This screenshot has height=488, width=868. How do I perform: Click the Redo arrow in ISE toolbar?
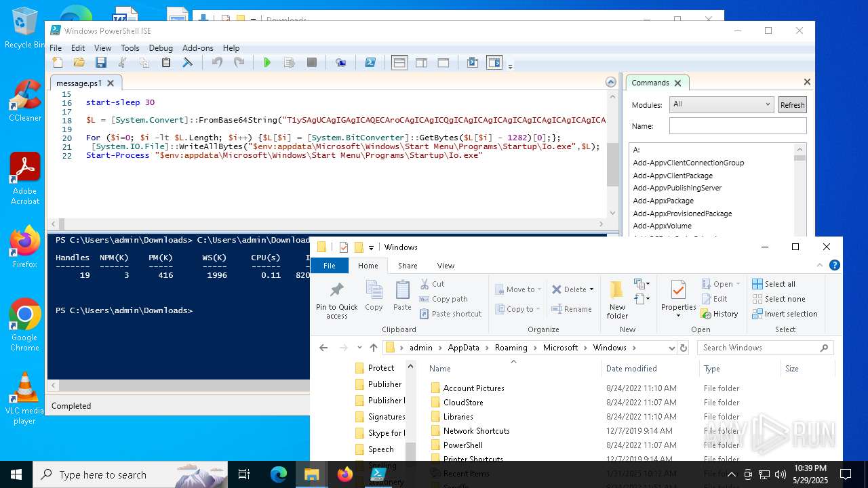click(x=239, y=62)
